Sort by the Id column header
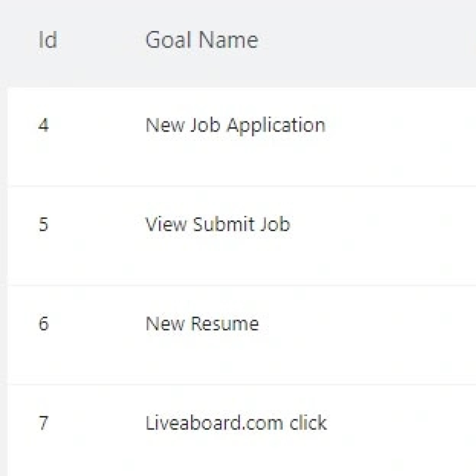Screen dimensions: 476x476 [48, 40]
